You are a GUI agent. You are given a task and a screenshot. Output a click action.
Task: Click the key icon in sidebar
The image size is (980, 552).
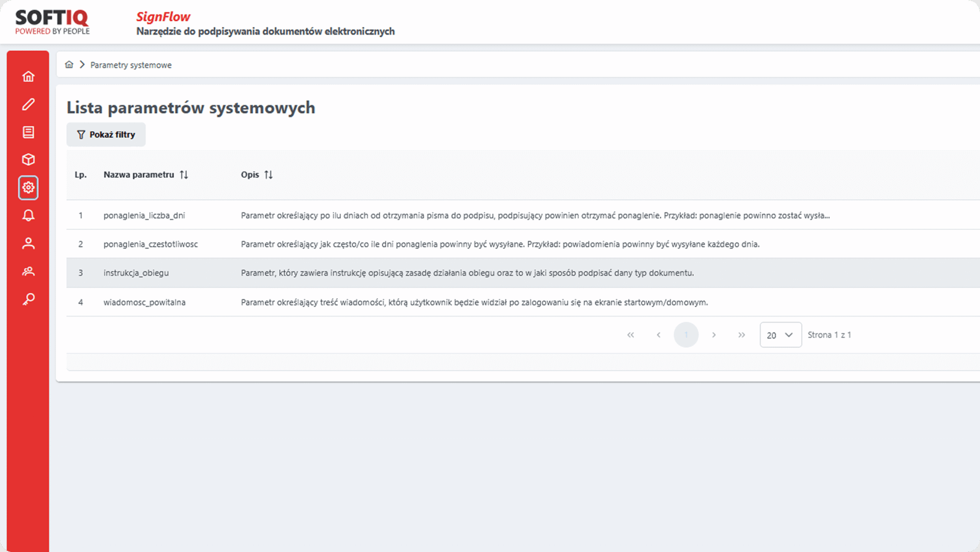[x=29, y=299]
